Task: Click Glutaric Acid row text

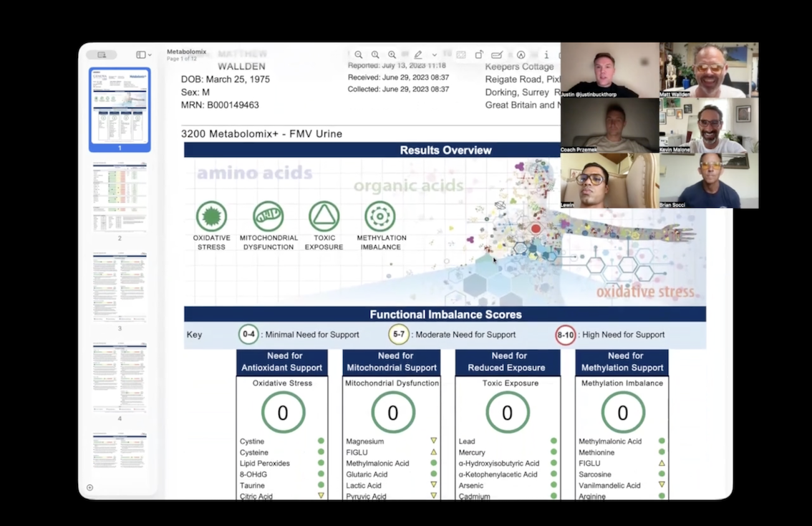Action: click(x=367, y=474)
